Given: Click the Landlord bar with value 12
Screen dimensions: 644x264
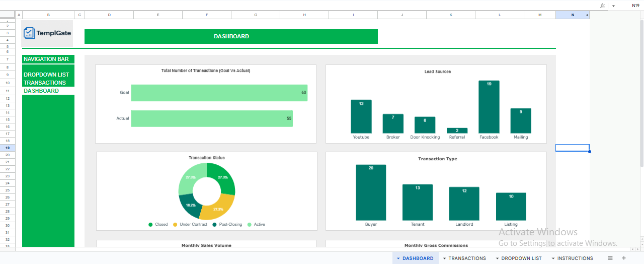Looking at the screenshot, I should click(x=464, y=204).
